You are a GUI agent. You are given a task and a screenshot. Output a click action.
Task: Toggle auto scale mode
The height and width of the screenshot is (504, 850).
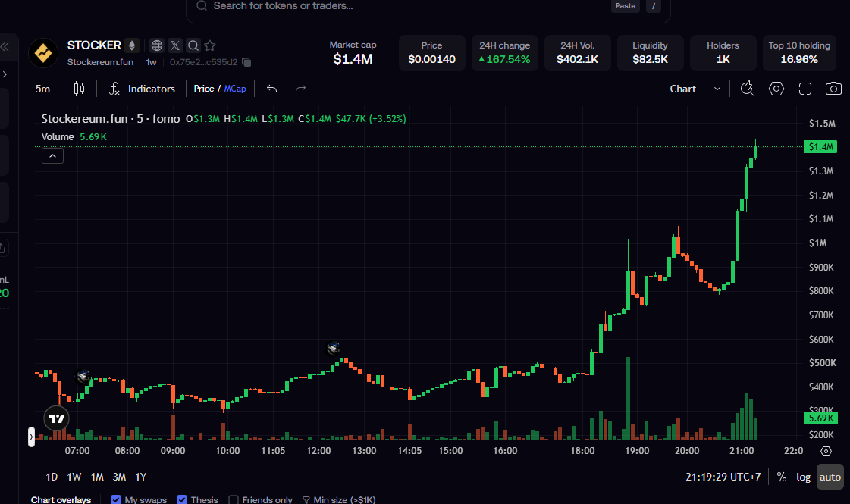(x=830, y=477)
